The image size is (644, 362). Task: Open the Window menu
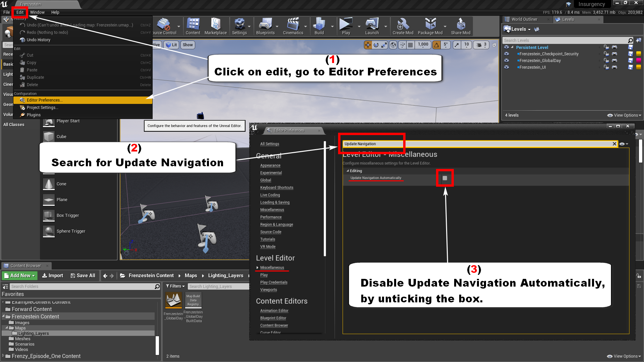pyautogui.click(x=37, y=12)
